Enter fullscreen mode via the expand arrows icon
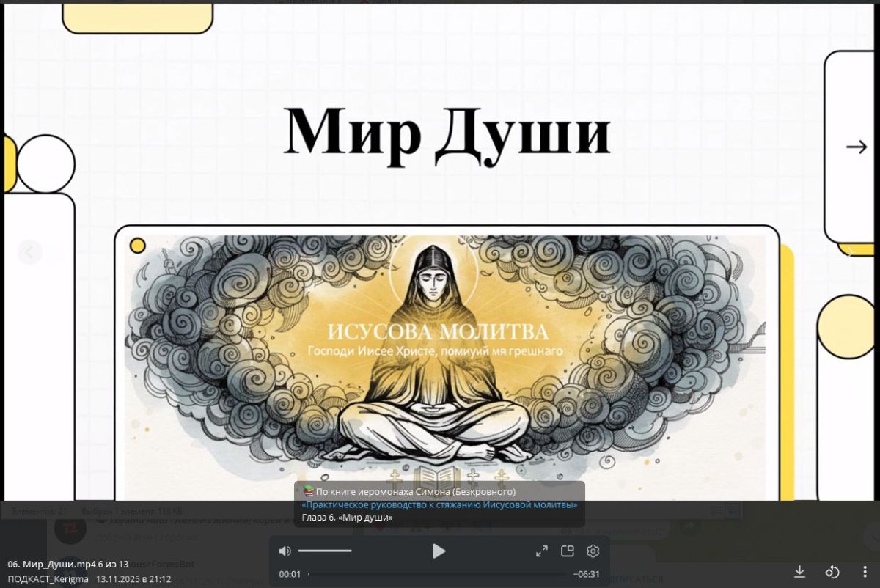 point(541,551)
